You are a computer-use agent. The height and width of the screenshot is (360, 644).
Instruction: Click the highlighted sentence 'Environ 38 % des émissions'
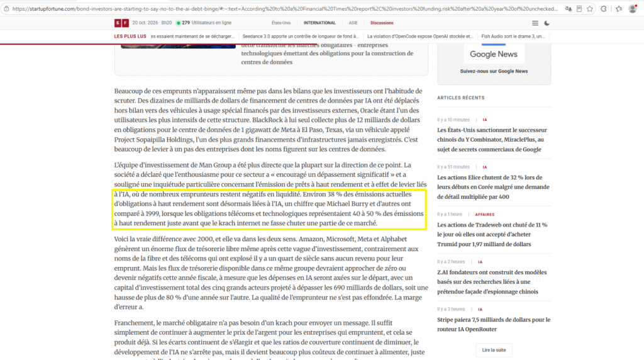[269, 209]
